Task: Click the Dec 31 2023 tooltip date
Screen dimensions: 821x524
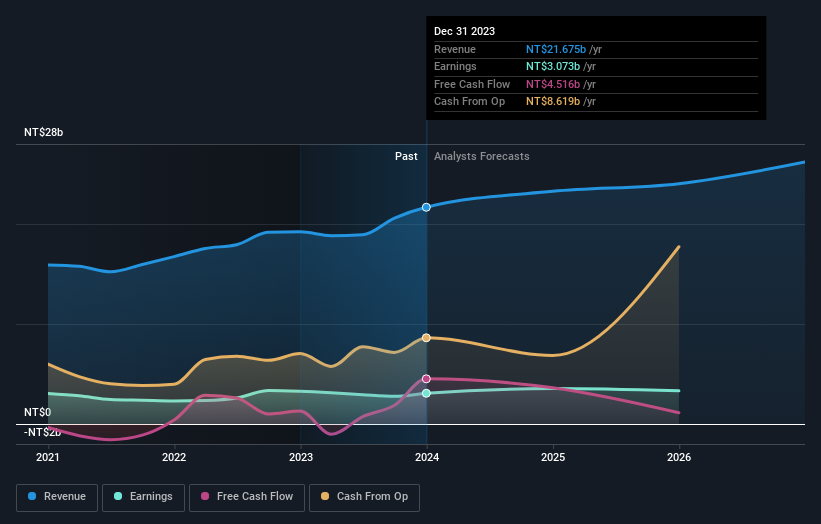Action: tap(464, 31)
